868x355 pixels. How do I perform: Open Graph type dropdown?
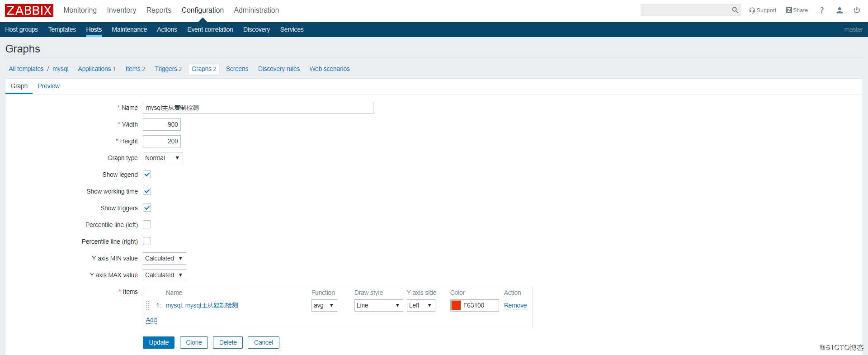coord(163,158)
